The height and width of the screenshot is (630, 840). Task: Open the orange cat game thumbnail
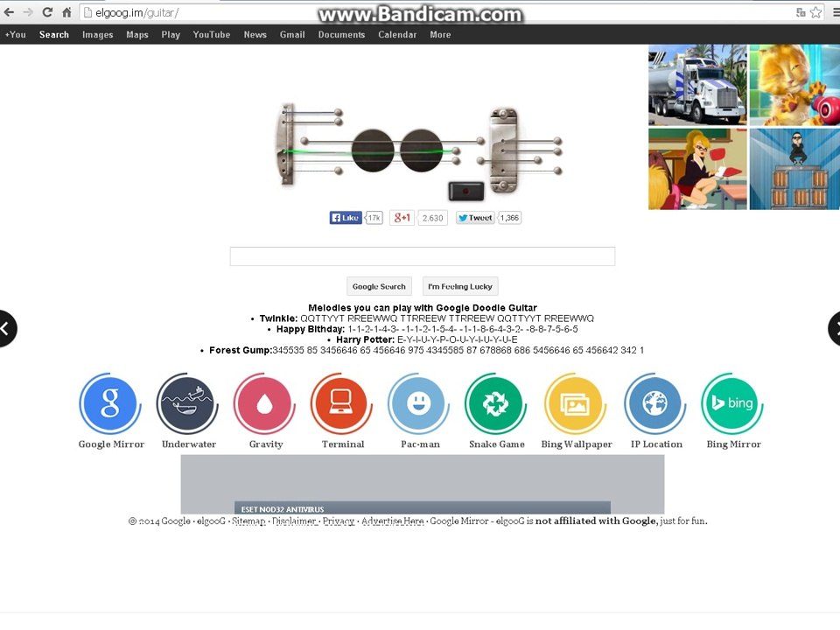(x=794, y=85)
